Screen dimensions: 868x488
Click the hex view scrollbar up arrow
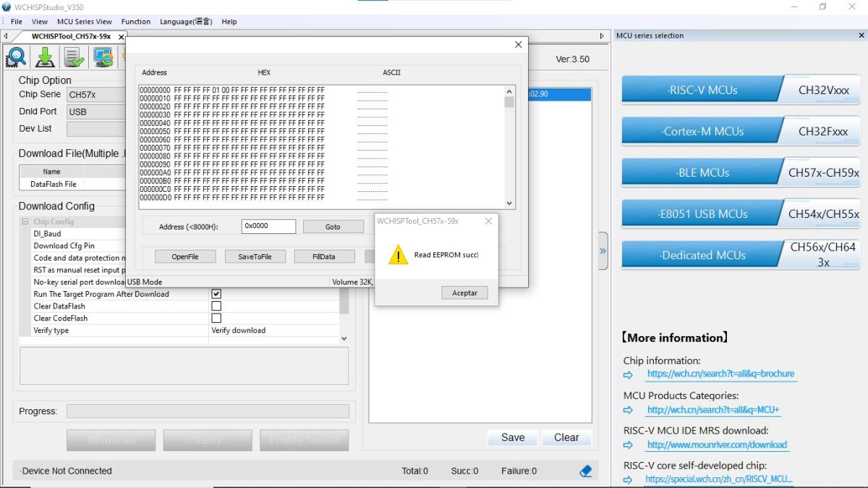[509, 91]
